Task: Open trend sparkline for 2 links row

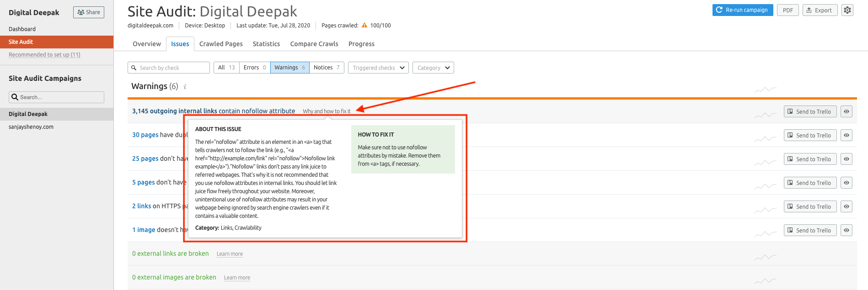Action: (x=766, y=210)
